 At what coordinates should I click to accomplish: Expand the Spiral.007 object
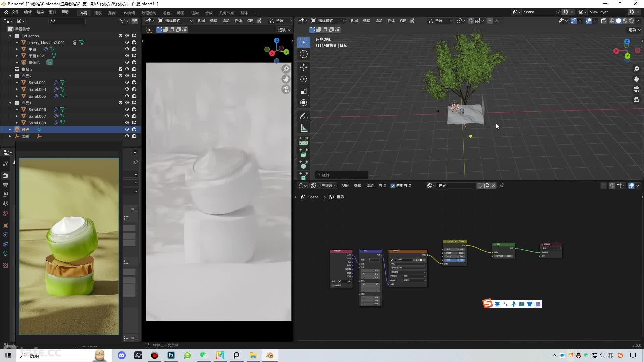click(x=17, y=116)
